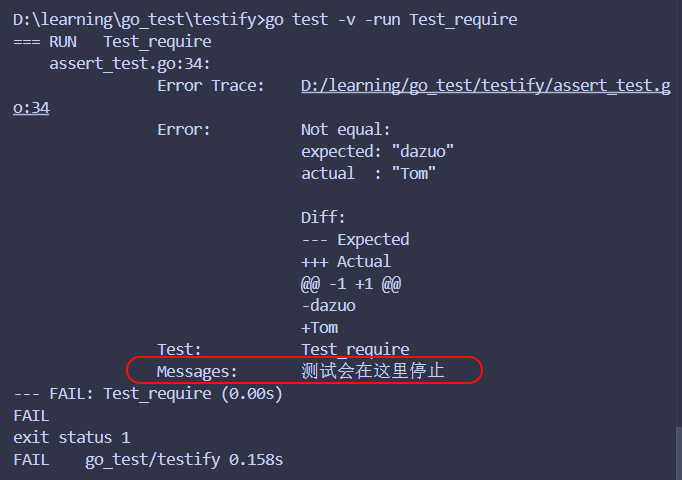Open the assert_test.go error trace link

tap(485, 87)
